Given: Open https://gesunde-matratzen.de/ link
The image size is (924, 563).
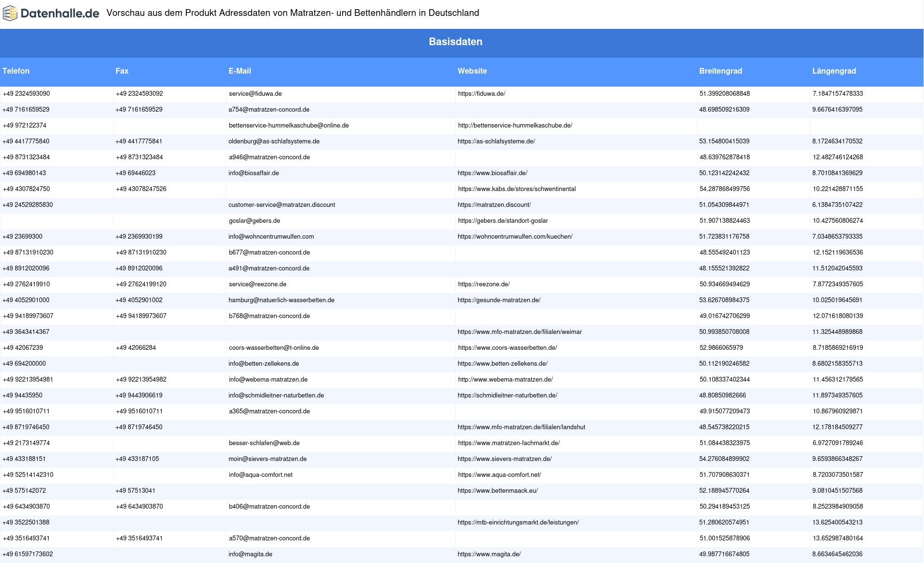Looking at the screenshot, I should point(499,300).
